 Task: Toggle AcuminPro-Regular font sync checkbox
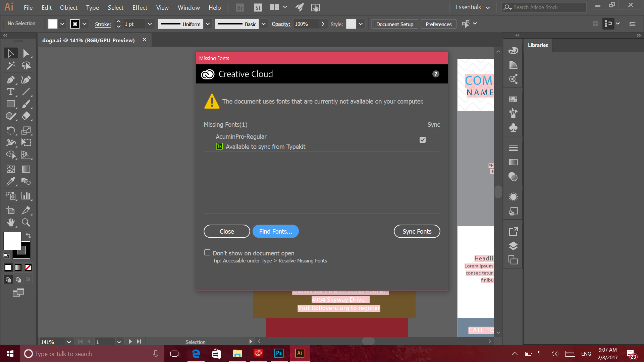point(422,140)
